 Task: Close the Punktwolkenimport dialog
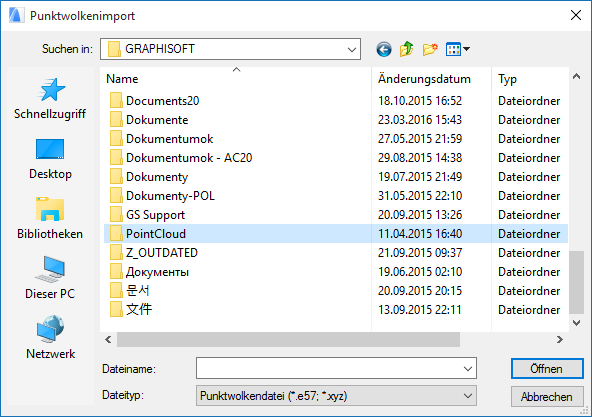[x=576, y=15]
